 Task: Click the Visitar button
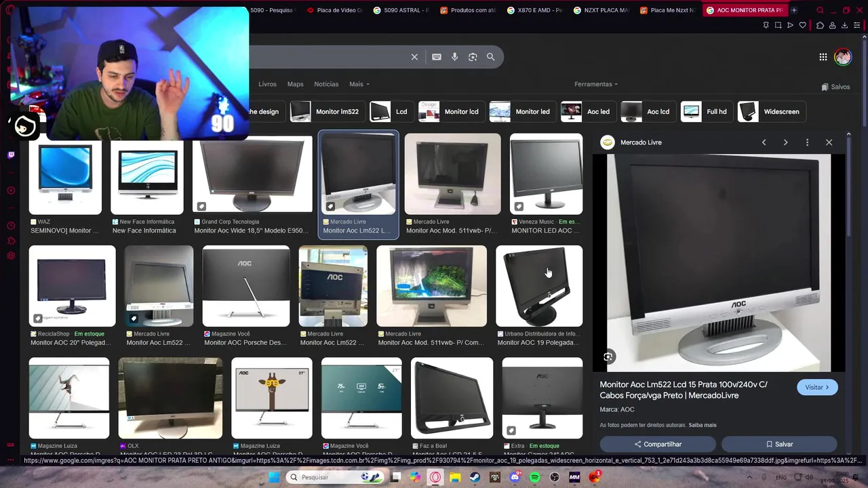pyautogui.click(x=817, y=387)
